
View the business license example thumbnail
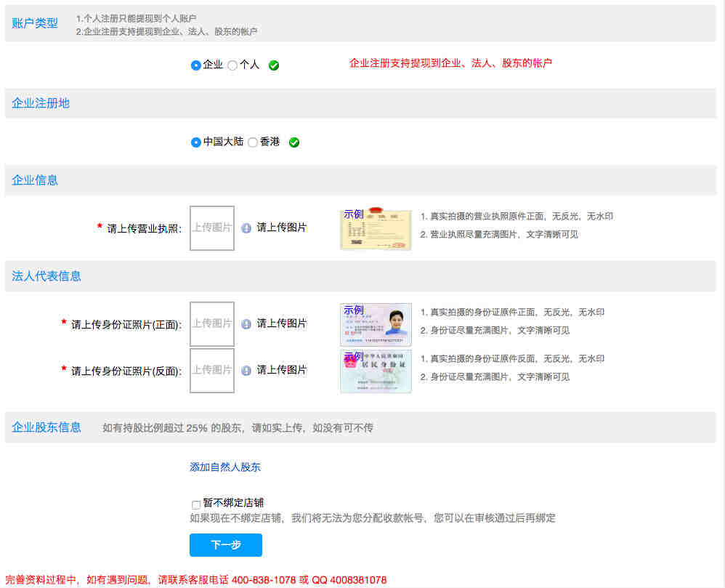[376, 230]
